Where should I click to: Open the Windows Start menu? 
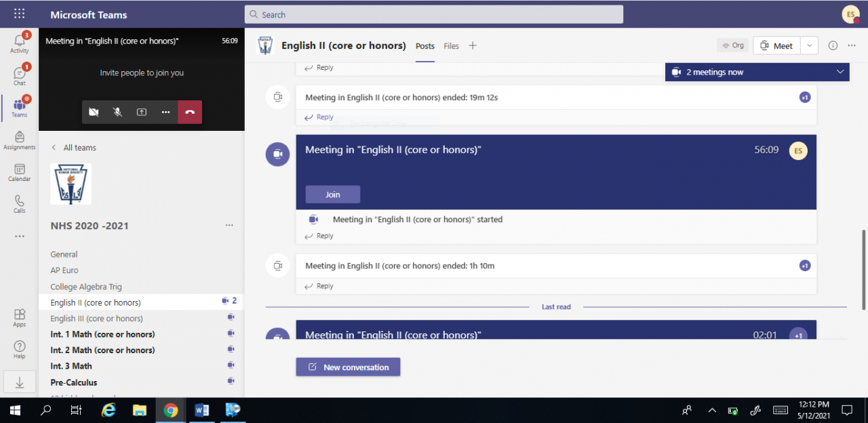(14, 410)
